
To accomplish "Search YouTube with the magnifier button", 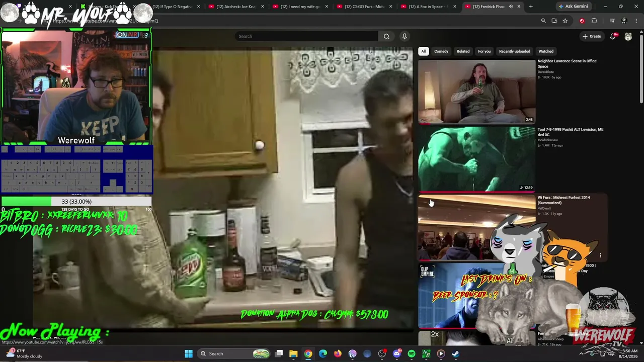I will [x=386, y=36].
